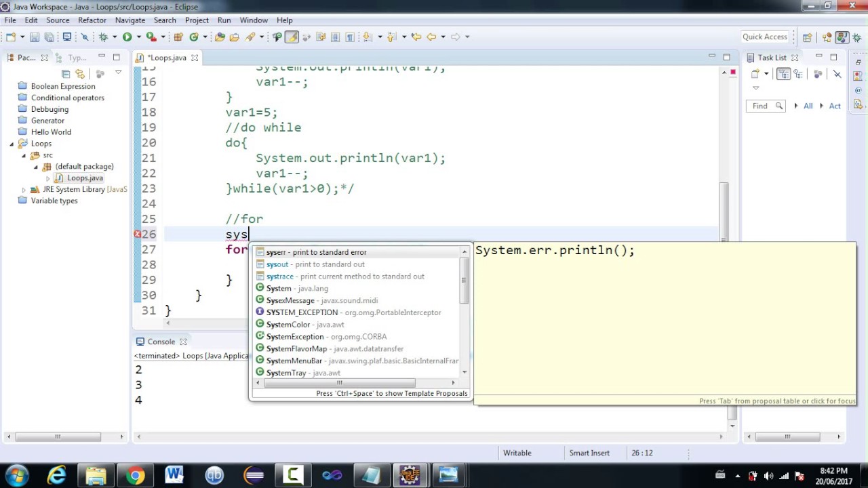868x488 pixels.
Task: Click the error marker on line 26
Action: tap(137, 234)
